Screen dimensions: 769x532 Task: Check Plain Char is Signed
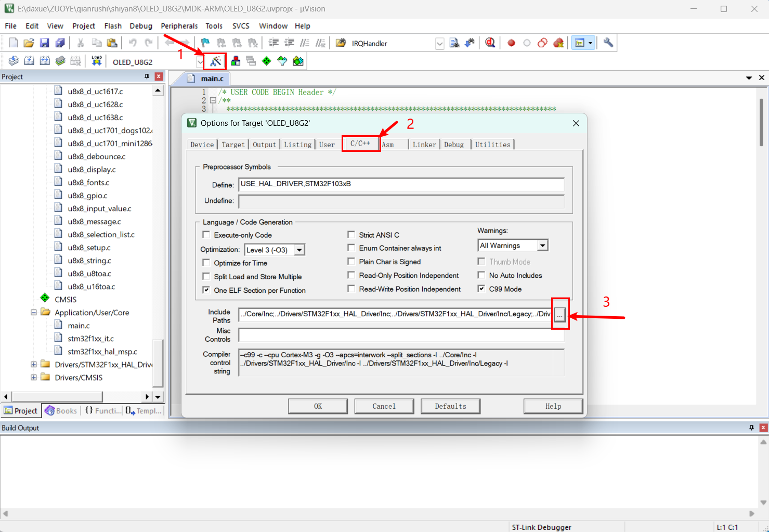tap(351, 262)
